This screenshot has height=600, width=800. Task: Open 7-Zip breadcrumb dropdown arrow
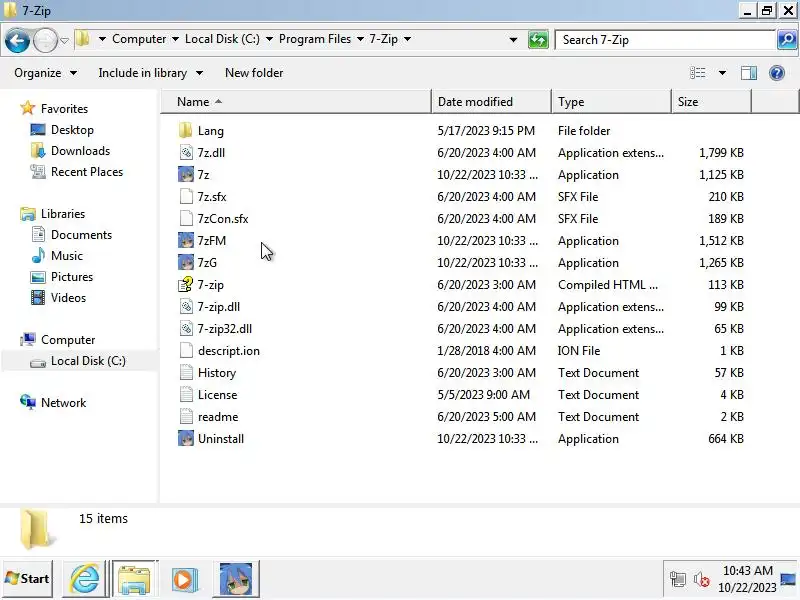click(407, 39)
